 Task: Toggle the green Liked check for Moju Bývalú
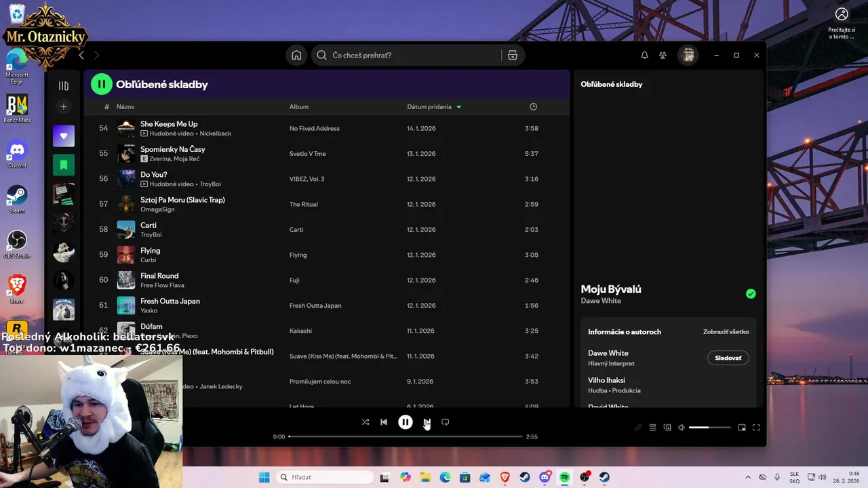(751, 293)
